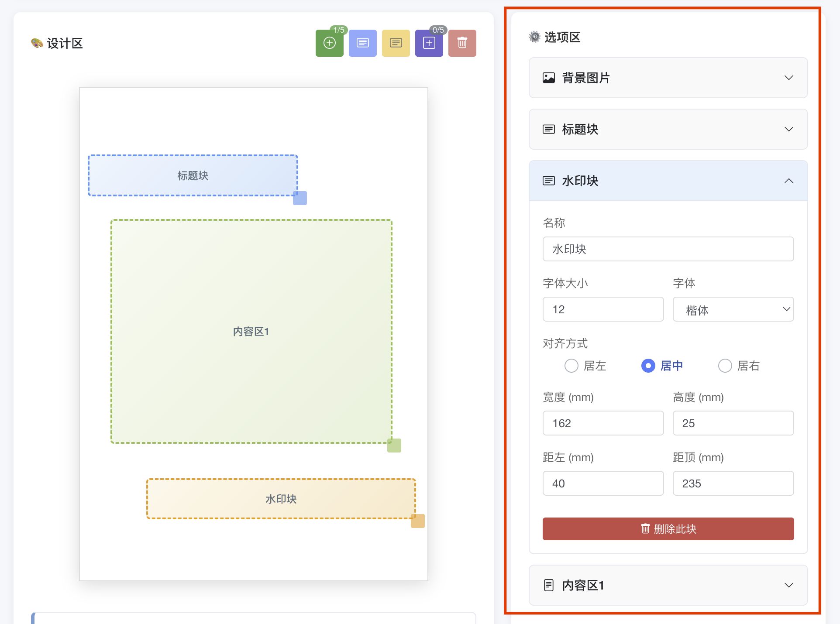Click the 标题块 panel icon
840x624 pixels.
point(549,129)
